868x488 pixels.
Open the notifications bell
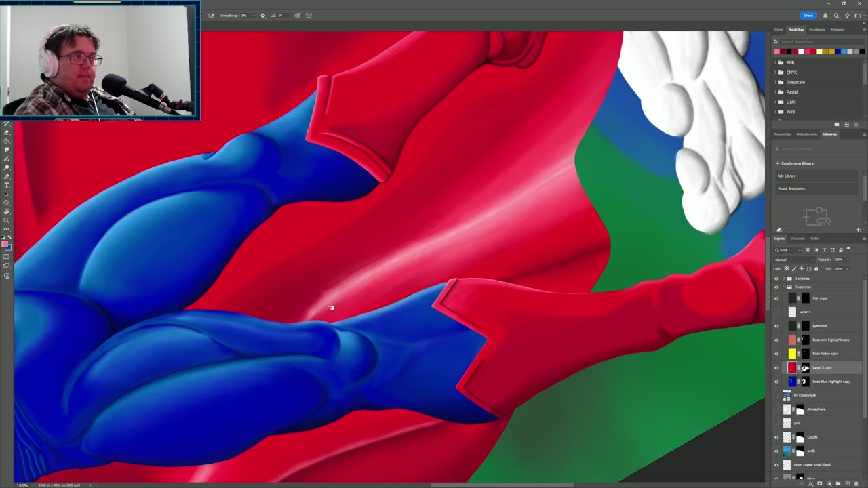[825, 16]
